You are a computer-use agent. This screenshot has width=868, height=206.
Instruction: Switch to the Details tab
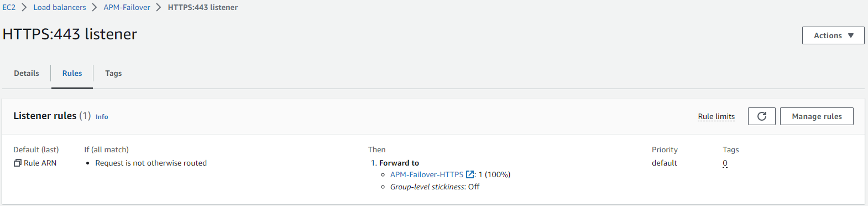(x=27, y=73)
